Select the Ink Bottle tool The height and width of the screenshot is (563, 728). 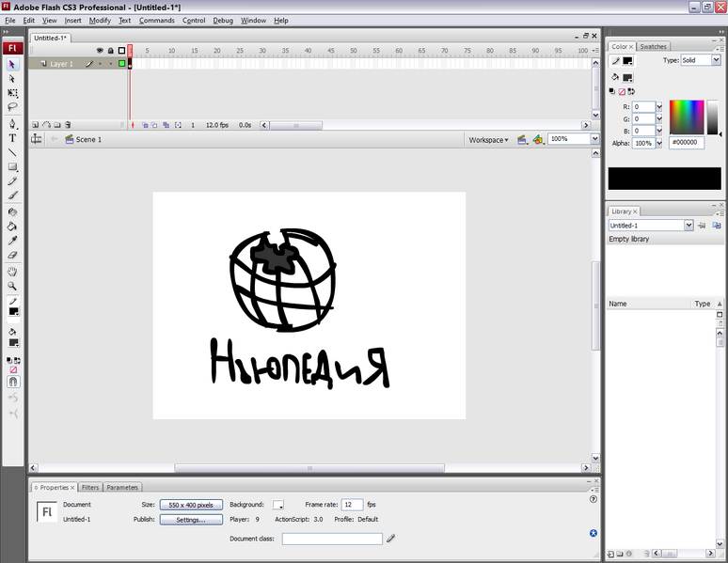click(x=12, y=212)
